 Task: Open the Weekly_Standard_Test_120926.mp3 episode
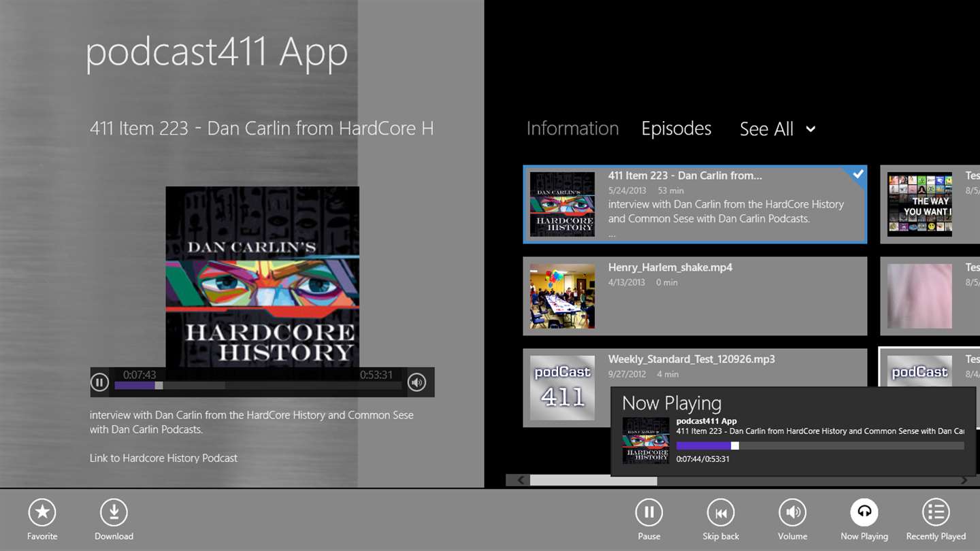pos(695,388)
